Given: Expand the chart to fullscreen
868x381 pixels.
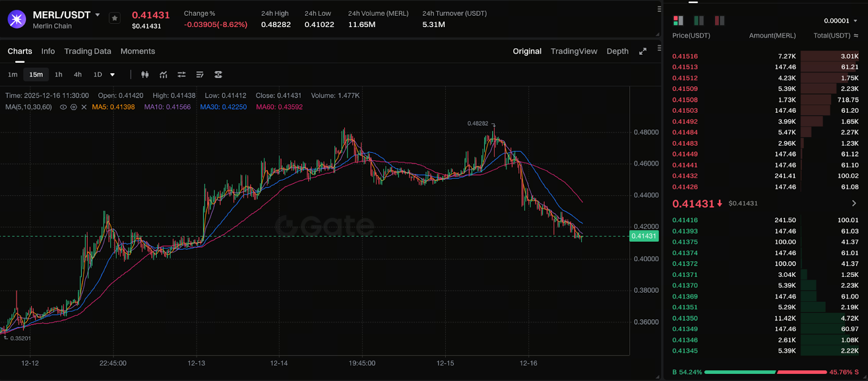Looking at the screenshot, I should click(643, 51).
